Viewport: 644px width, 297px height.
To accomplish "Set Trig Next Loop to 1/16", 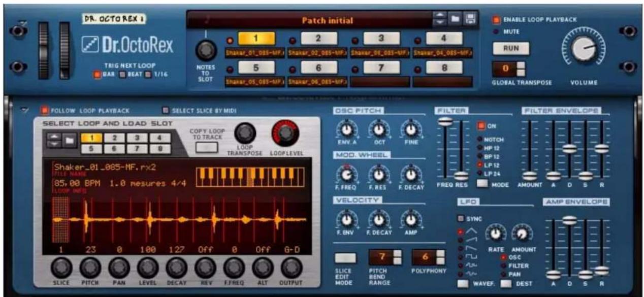I will [148, 75].
